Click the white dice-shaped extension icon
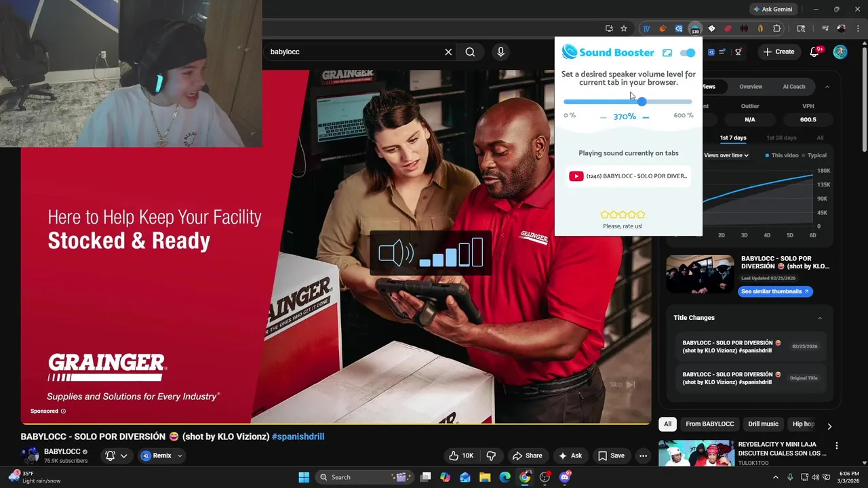The width and height of the screenshot is (868, 488). pyautogui.click(x=711, y=28)
